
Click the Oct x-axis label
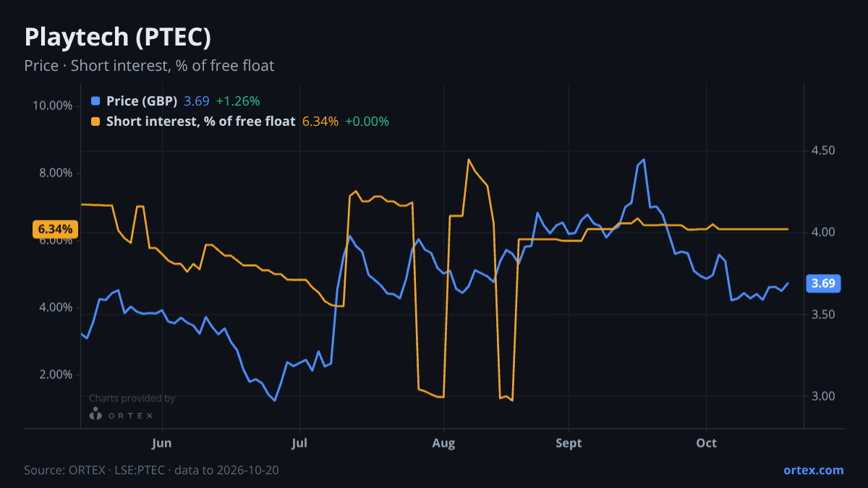coord(707,443)
